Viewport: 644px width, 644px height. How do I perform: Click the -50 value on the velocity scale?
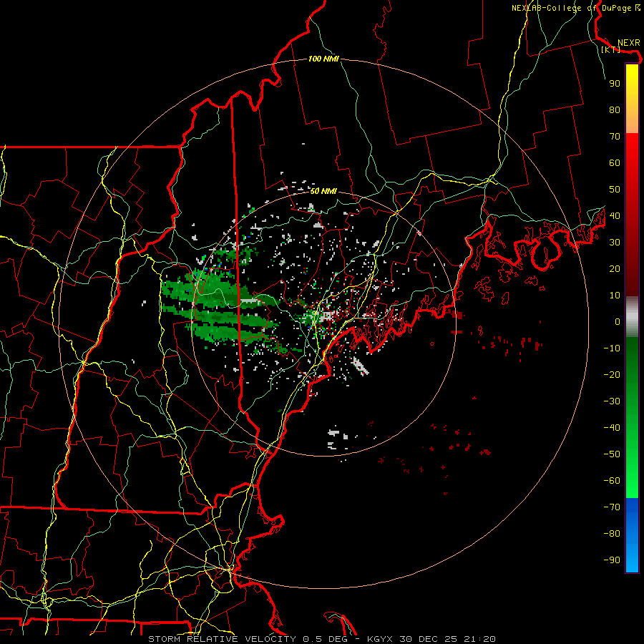pyautogui.click(x=612, y=454)
